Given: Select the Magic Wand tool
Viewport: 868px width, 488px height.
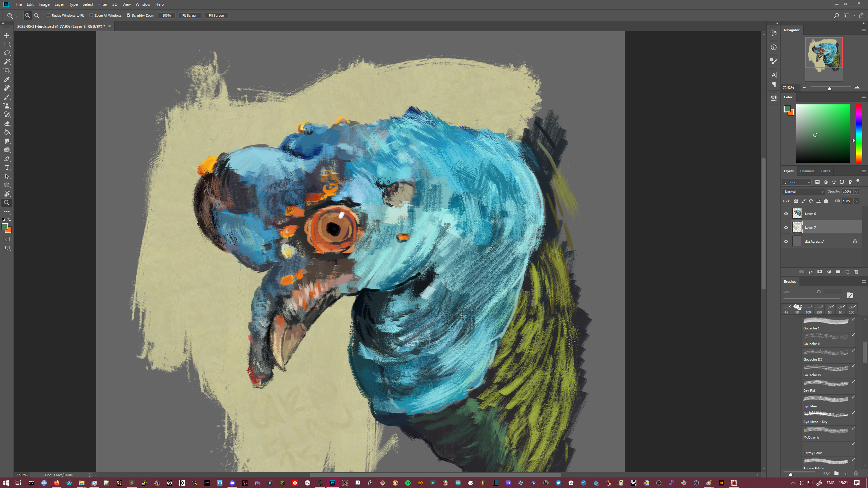Looking at the screenshot, I should pyautogui.click(x=7, y=62).
